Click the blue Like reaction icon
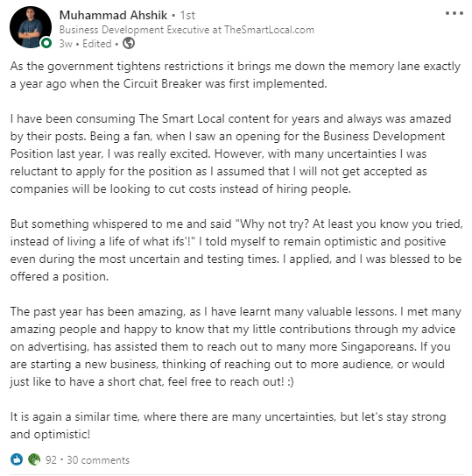Screen dimensions: 472x476 [17, 459]
